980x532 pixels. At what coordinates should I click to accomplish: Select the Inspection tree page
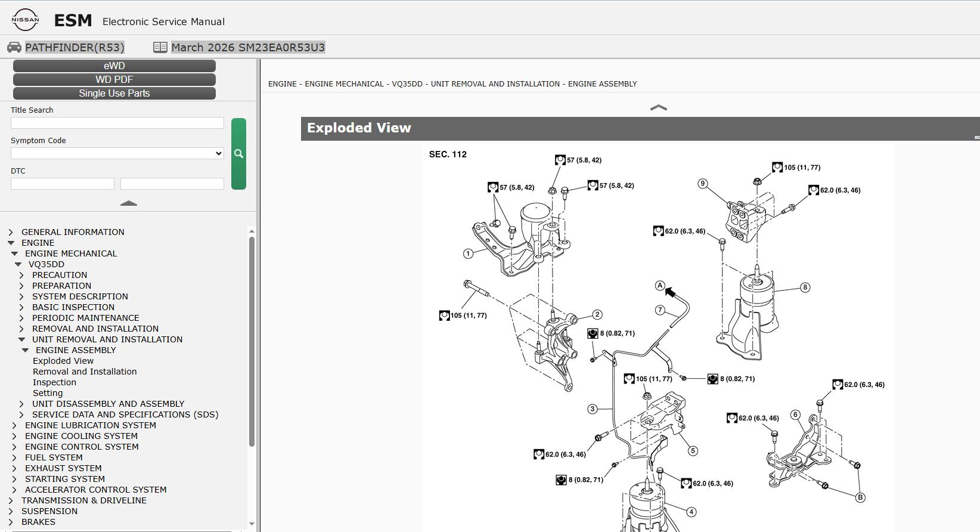(x=54, y=382)
